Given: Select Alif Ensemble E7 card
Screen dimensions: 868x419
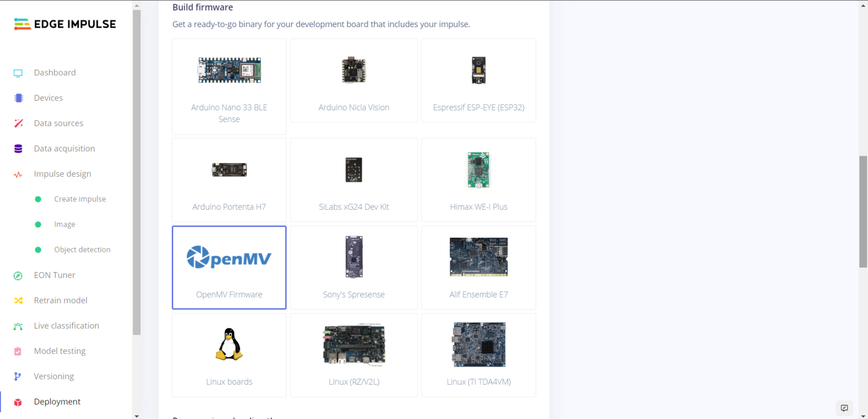Looking at the screenshot, I should pos(478,268).
